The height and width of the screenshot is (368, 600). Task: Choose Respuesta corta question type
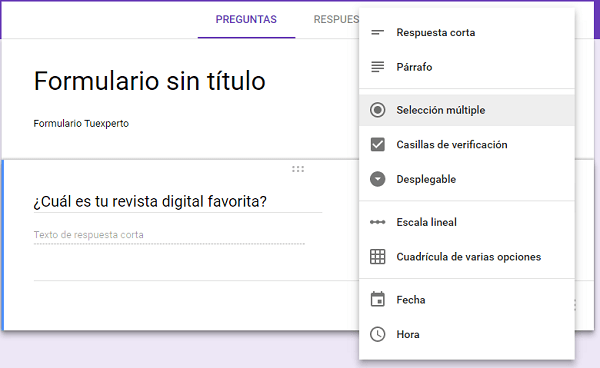[x=467, y=33]
